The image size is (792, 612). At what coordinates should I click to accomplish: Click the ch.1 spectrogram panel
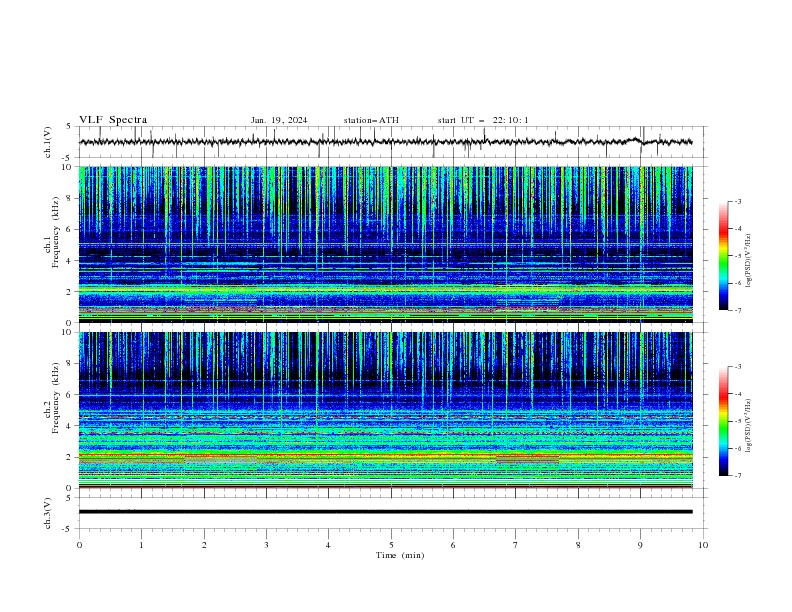pyautogui.click(x=385, y=244)
